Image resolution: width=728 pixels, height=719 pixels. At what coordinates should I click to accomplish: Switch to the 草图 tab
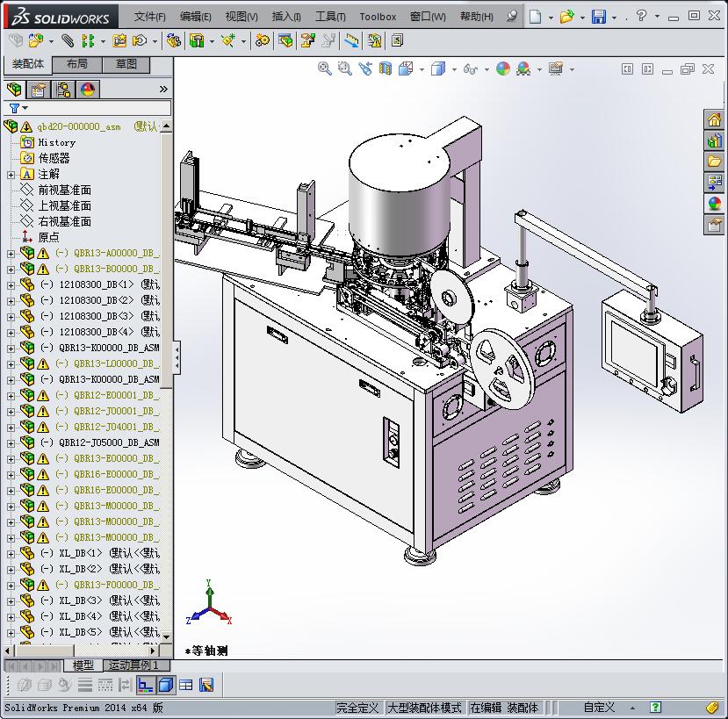[x=126, y=64]
